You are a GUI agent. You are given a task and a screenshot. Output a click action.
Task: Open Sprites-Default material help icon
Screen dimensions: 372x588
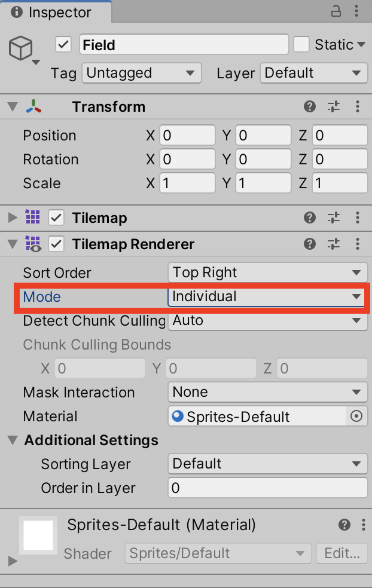[344, 525]
